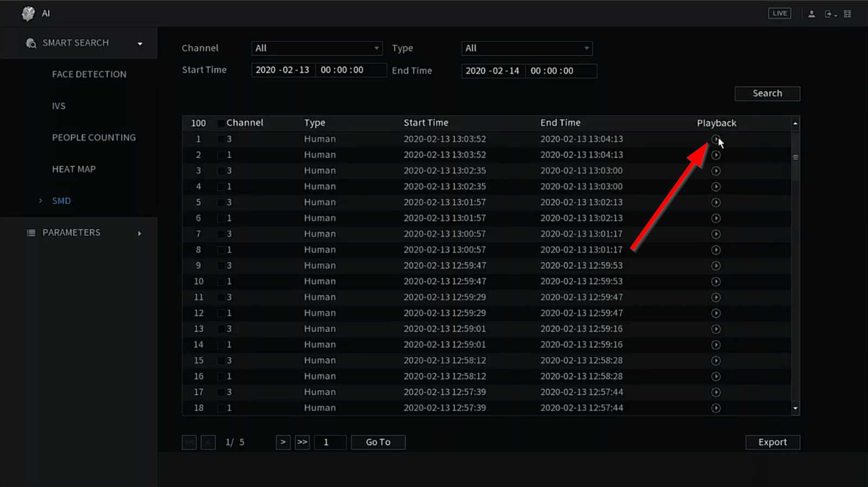Select the row 6 checkbox

coord(221,218)
